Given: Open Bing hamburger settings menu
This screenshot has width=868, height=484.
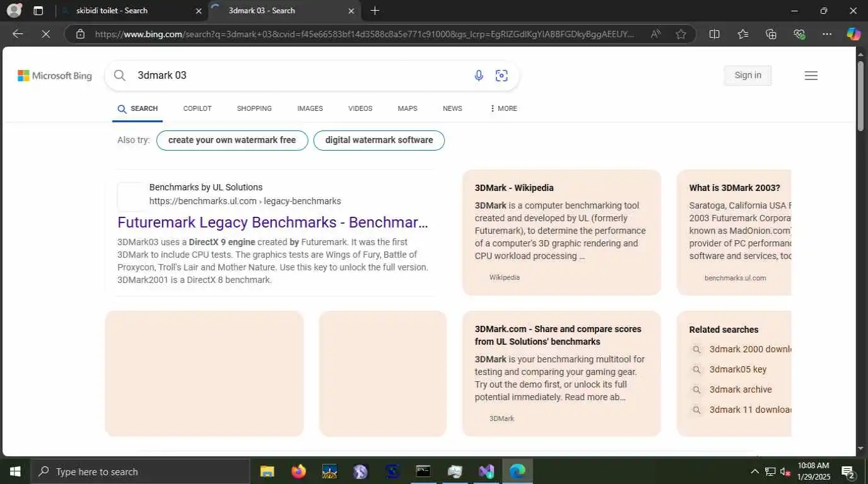Looking at the screenshot, I should (811, 76).
